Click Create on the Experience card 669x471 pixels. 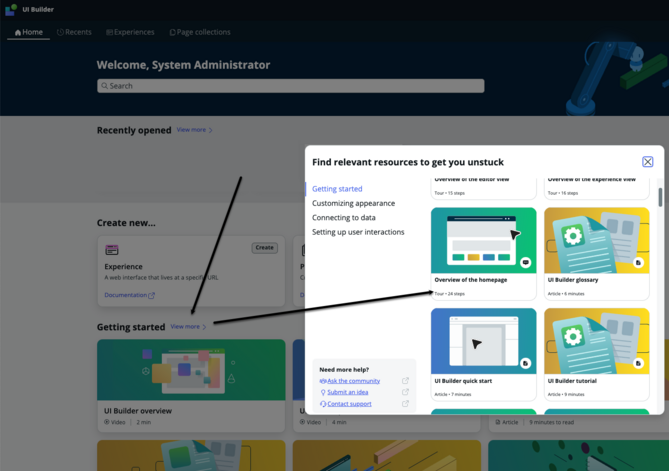265,247
